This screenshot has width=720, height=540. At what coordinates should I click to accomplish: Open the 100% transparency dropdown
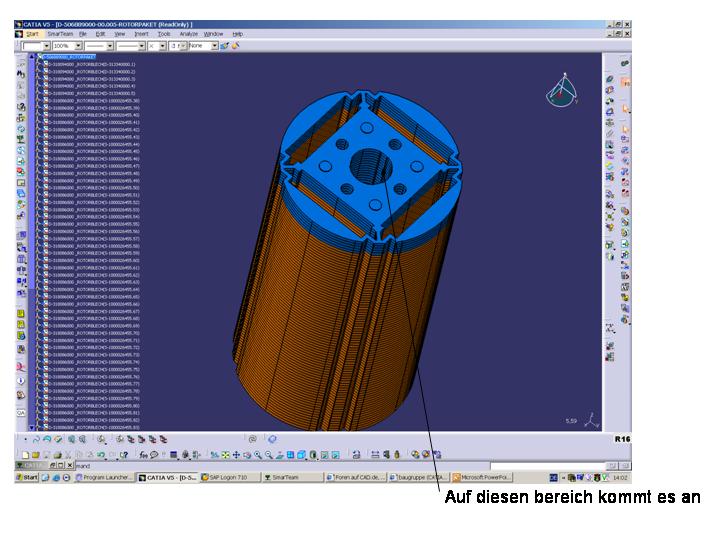[x=78, y=46]
